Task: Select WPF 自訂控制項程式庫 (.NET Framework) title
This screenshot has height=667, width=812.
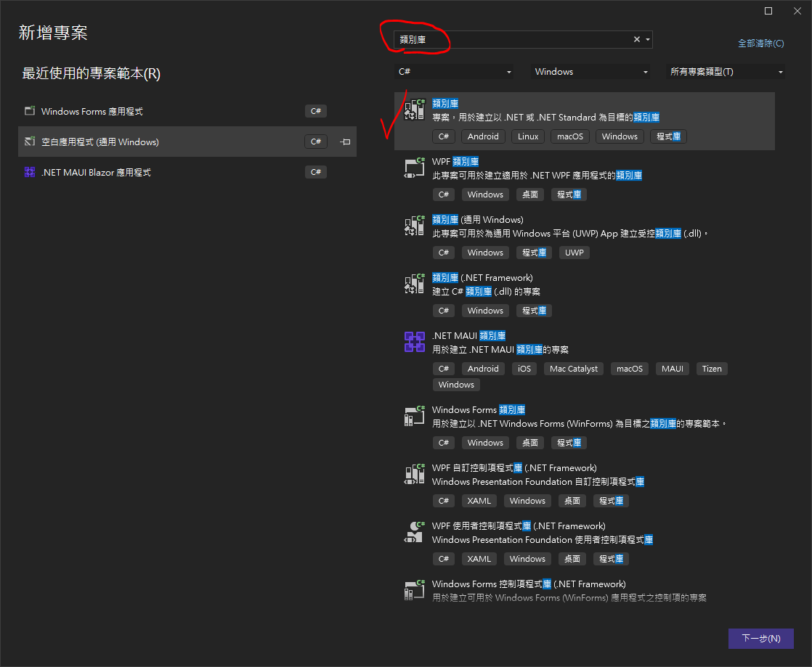Action: [514, 468]
